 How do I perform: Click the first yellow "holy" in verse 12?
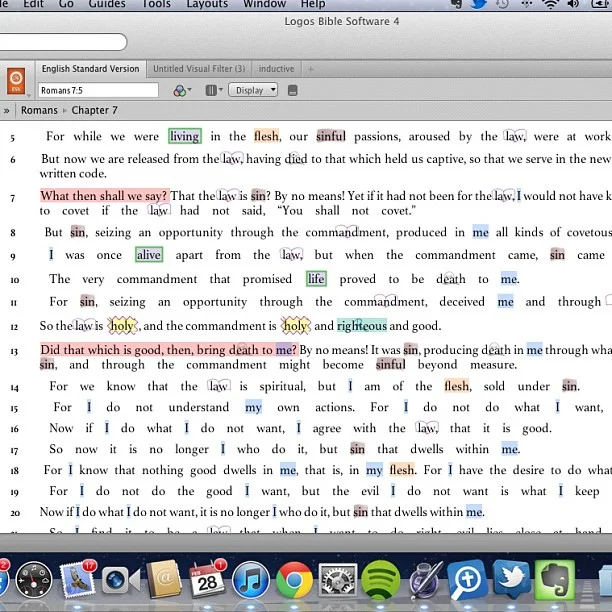coord(122,326)
